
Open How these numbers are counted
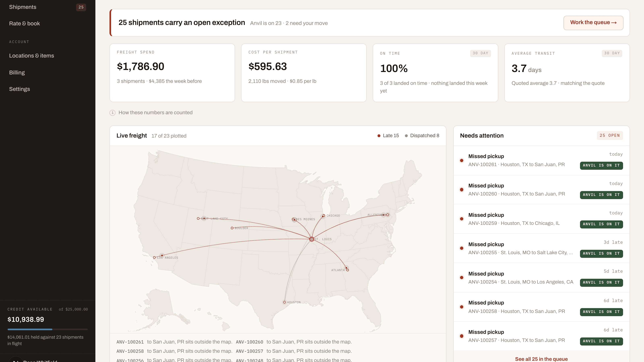156,113
